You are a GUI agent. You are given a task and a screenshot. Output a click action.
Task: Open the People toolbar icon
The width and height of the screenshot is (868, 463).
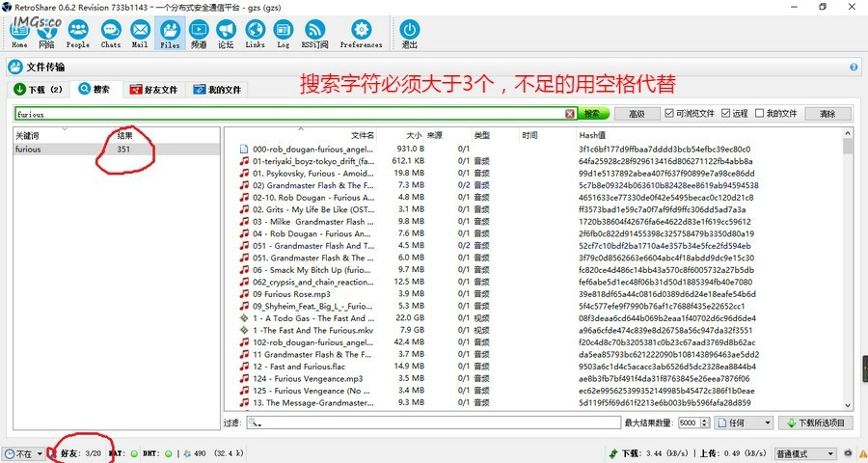[78, 33]
